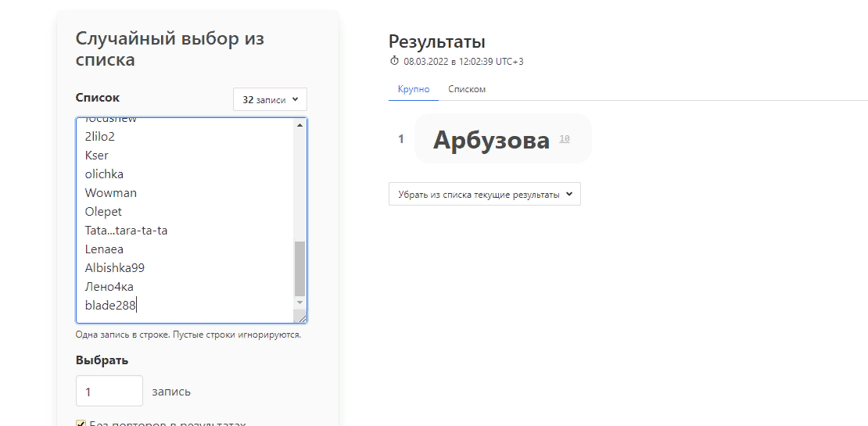
Task: Click the scroll-down arrow in the list
Action: coord(299,302)
